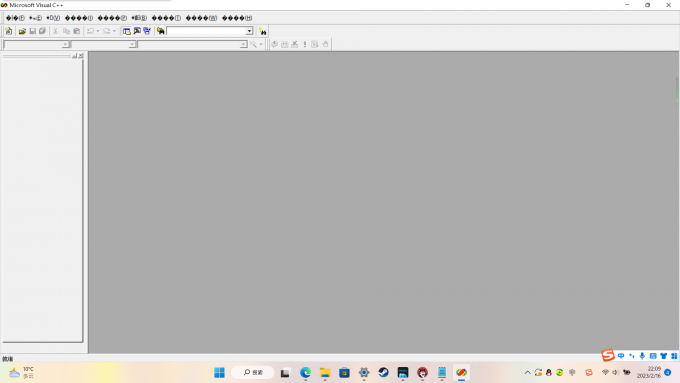This screenshot has height=383, width=680.
Task: Open the first WizardBar class dropdown
Action: pos(65,44)
